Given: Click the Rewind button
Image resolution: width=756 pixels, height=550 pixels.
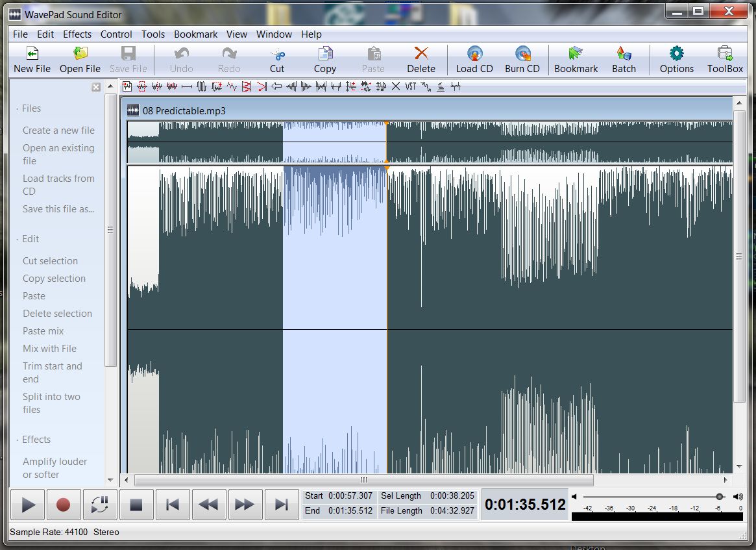Looking at the screenshot, I should click(209, 505).
